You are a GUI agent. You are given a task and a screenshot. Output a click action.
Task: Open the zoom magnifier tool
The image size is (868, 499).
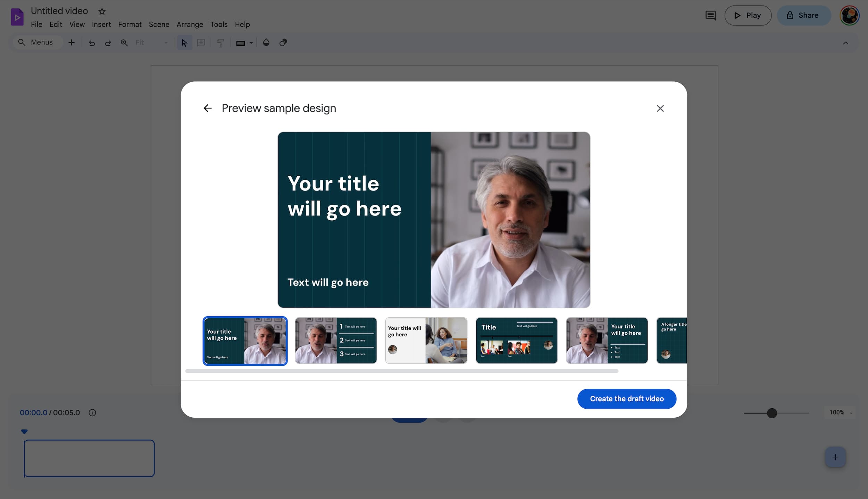pos(124,42)
